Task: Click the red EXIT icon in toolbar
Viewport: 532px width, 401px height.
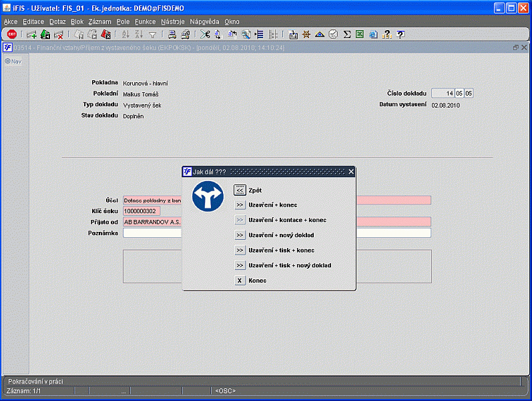Action: 12,34
